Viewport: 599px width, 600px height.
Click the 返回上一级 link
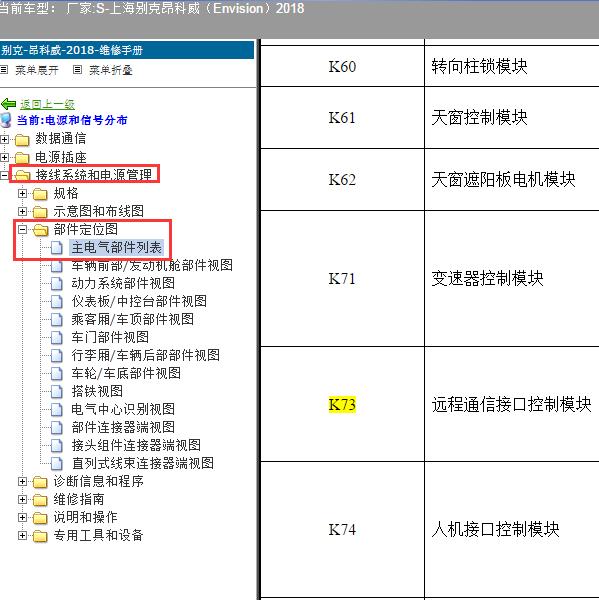coord(47,104)
